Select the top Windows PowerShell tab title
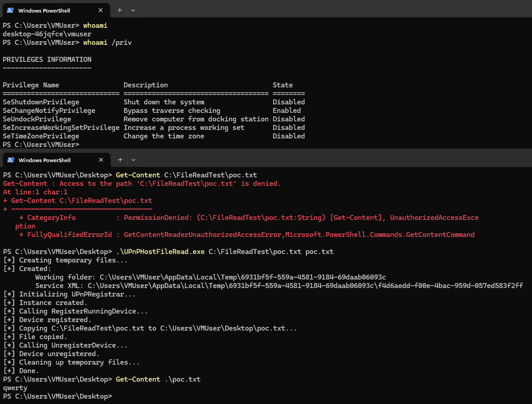532x404 pixels. [44, 10]
